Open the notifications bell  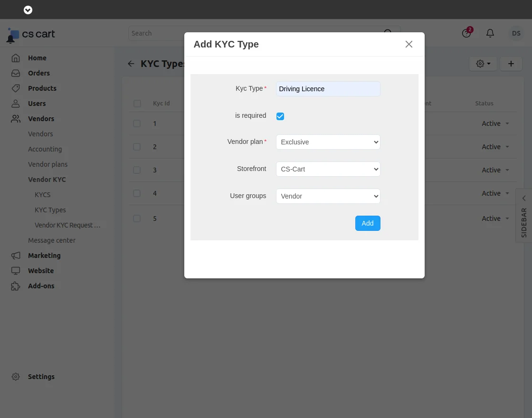[x=490, y=33]
